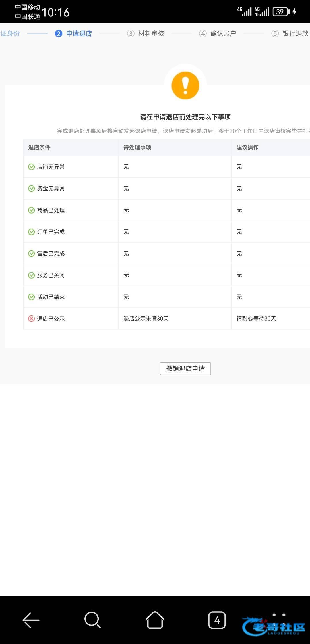Viewport: 310px width, 644px height.
Task: Open the browser search icon
Action: point(92,620)
